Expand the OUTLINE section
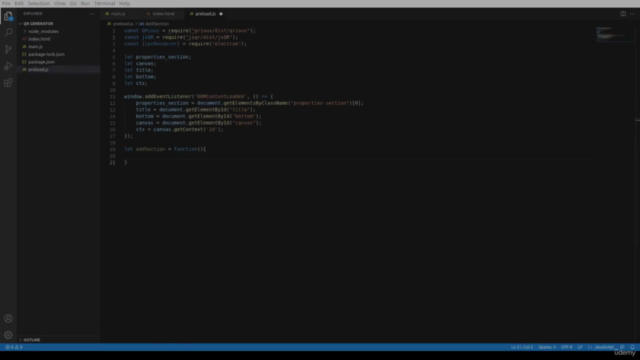The height and width of the screenshot is (360, 640). pos(31,340)
